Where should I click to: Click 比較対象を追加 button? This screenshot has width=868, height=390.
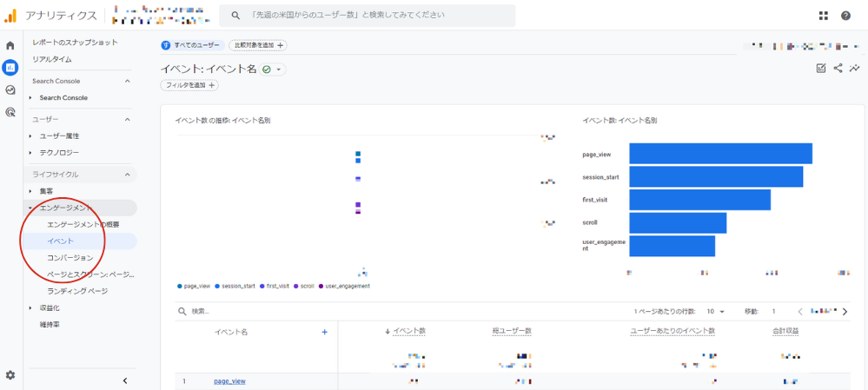(258, 45)
